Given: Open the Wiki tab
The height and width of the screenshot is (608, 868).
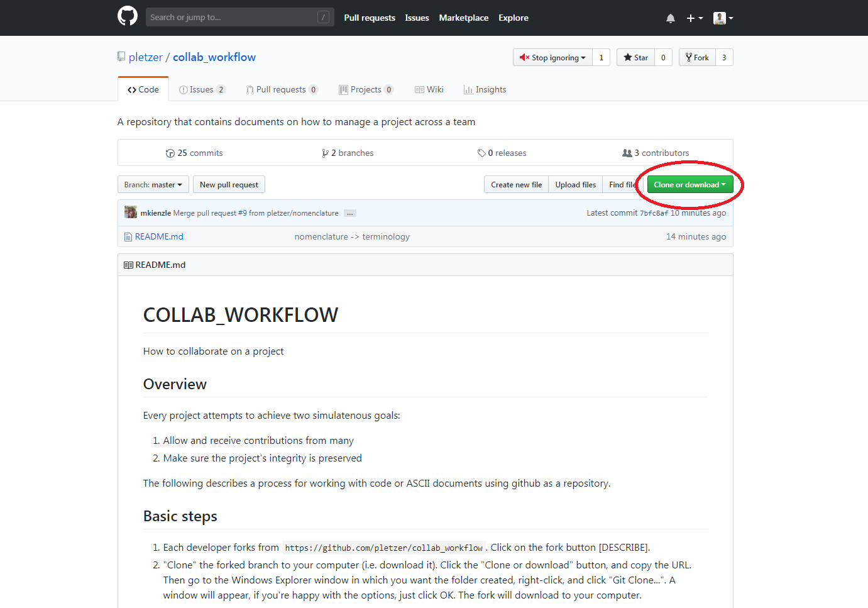Looking at the screenshot, I should tap(429, 89).
